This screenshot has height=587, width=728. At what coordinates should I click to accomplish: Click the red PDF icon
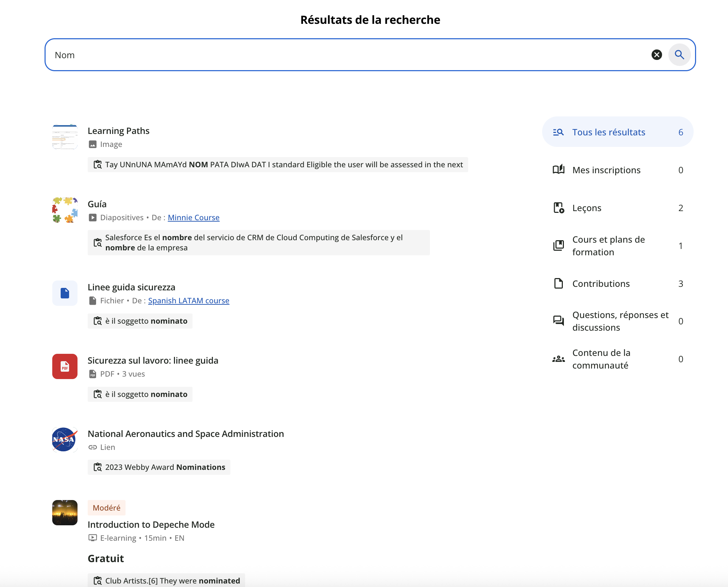(x=65, y=366)
